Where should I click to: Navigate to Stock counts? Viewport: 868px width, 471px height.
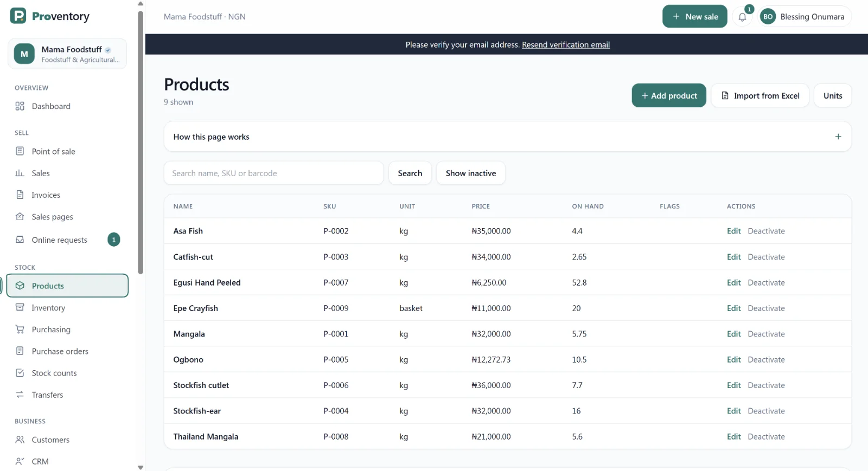(x=67, y=373)
